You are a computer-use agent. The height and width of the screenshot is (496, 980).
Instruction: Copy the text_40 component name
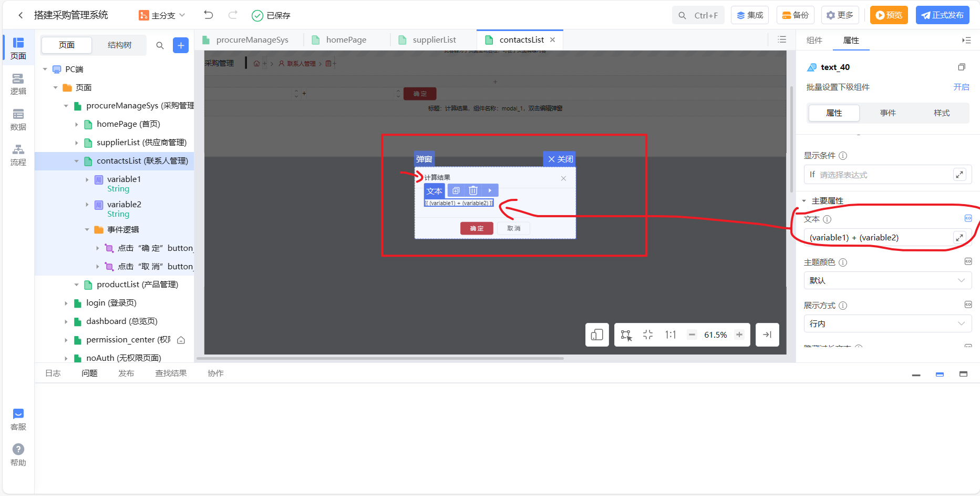point(962,67)
